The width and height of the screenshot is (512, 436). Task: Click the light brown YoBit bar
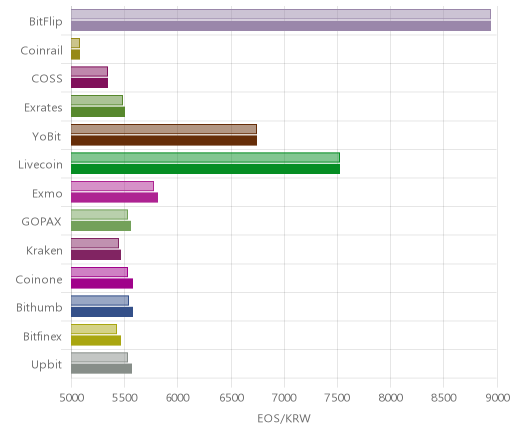[164, 129]
